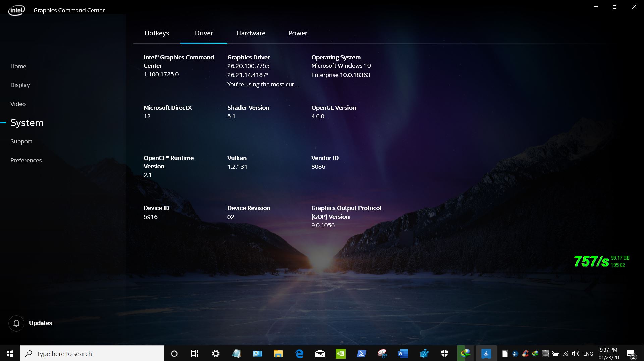644x361 pixels.
Task: Launch PowerShell from the taskbar
Action: [361, 353]
